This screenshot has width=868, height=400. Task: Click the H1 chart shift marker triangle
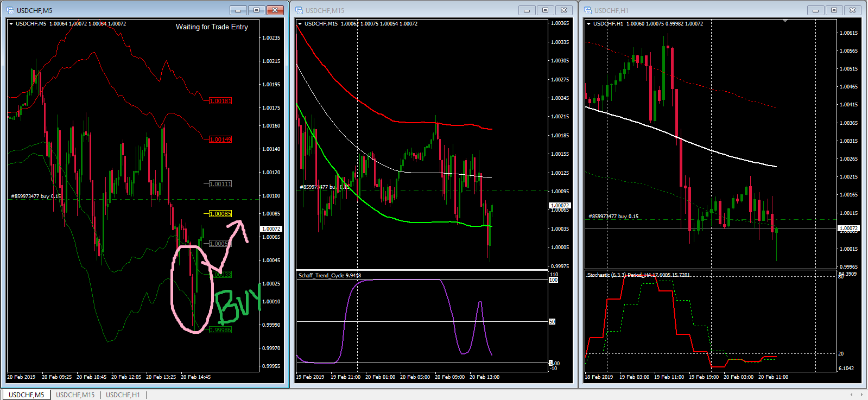click(785, 21)
